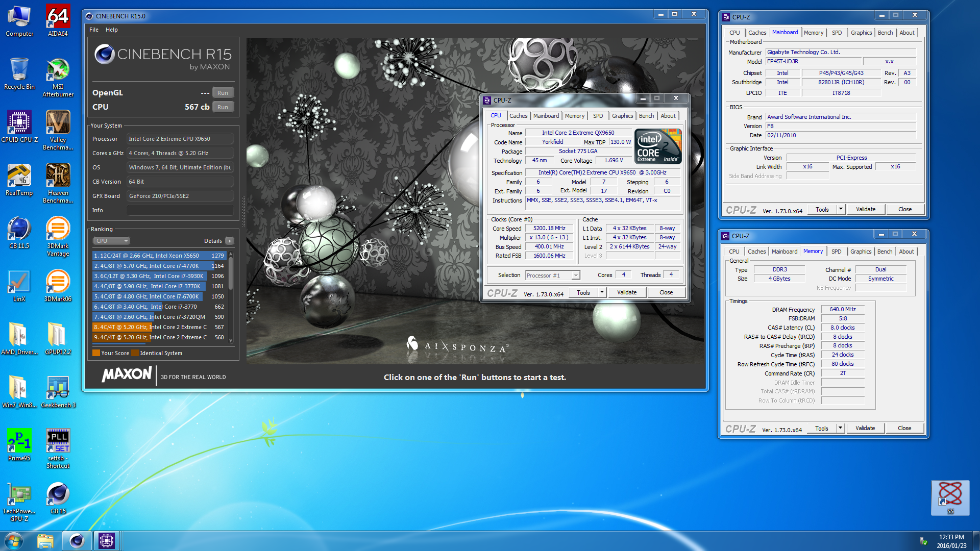Launch the MSI Afterburner shortcut
980x551 pixels.
pyautogui.click(x=58, y=78)
